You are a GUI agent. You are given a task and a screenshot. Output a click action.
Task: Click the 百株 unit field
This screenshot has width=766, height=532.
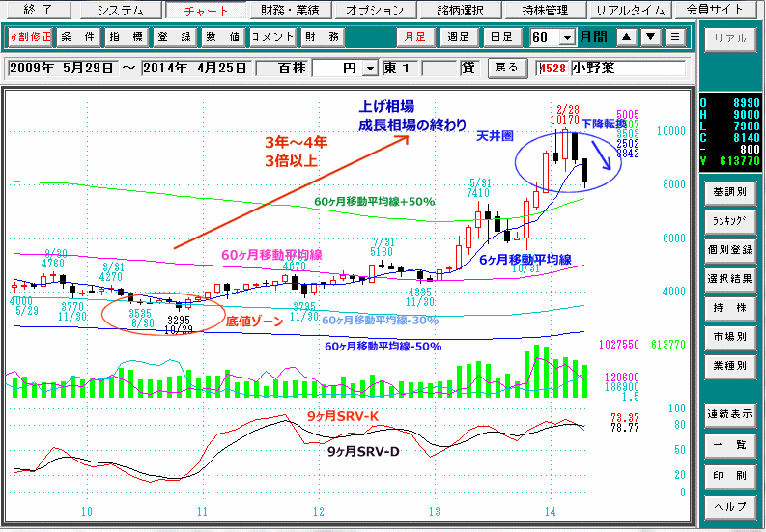(x=284, y=68)
